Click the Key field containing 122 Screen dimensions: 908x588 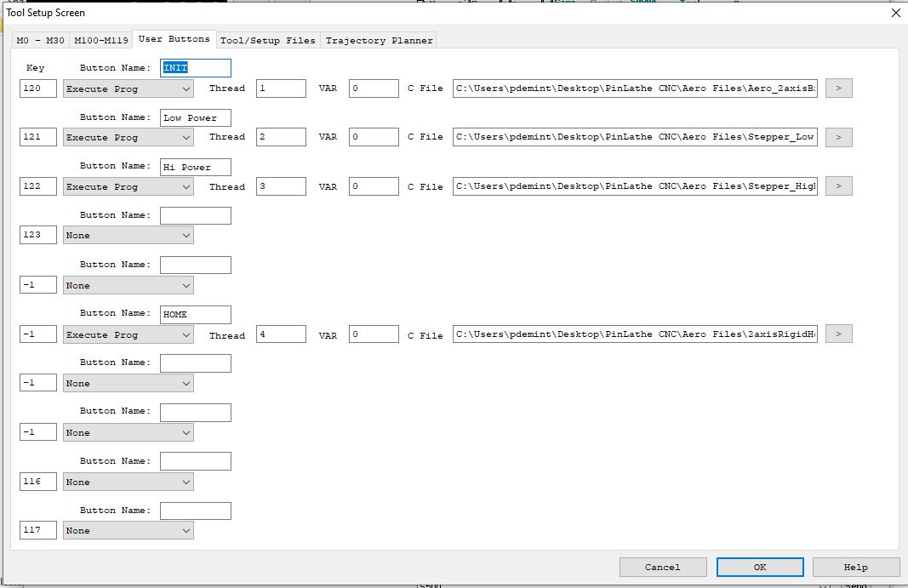[38, 186]
